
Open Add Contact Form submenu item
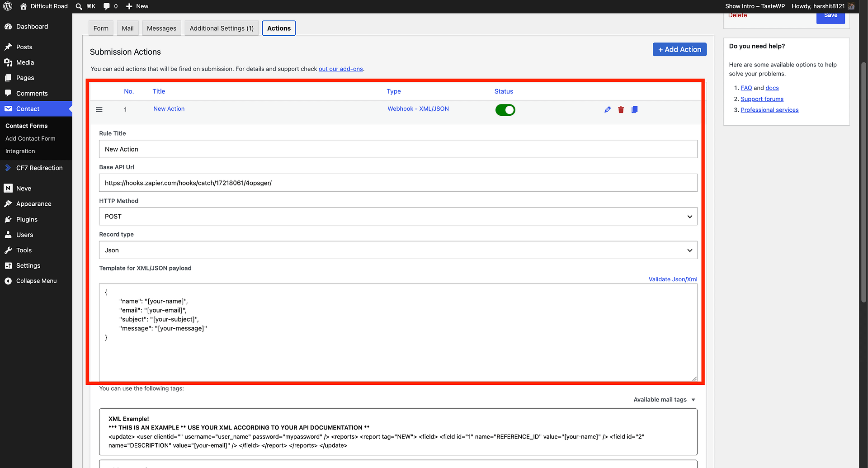pyautogui.click(x=30, y=138)
